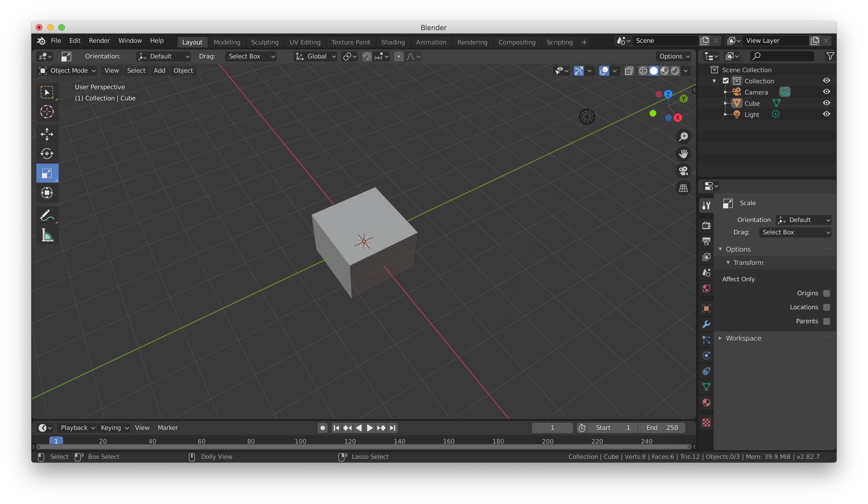Image resolution: width=868 pixels, height=504 pixels.
Task: Open the Modifier wrench properties tab
Action: pos(706,324)
